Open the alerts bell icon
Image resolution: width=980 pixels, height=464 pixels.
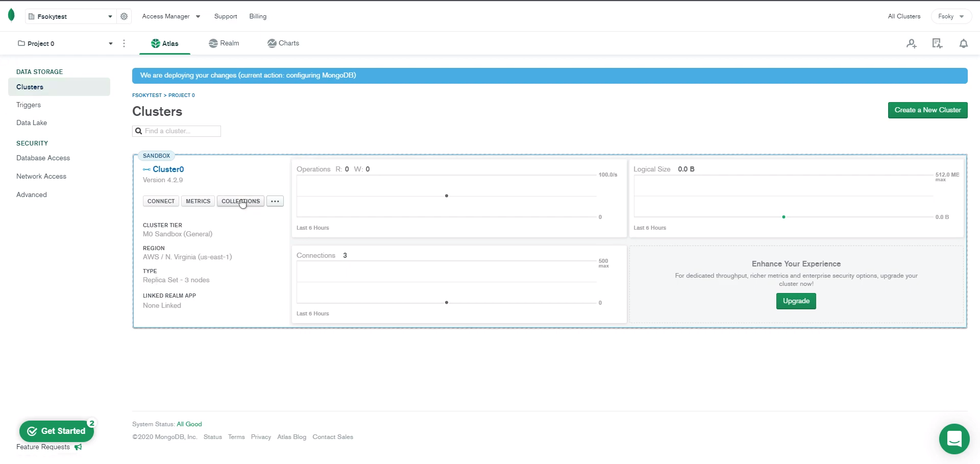[963, 43]
